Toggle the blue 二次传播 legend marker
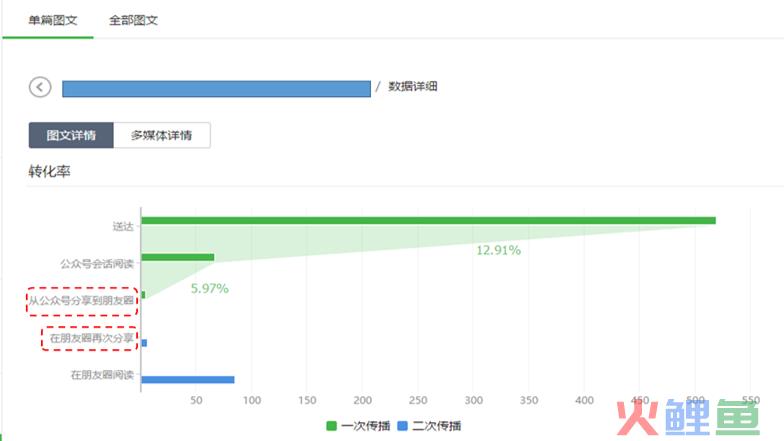 [403, 426]
